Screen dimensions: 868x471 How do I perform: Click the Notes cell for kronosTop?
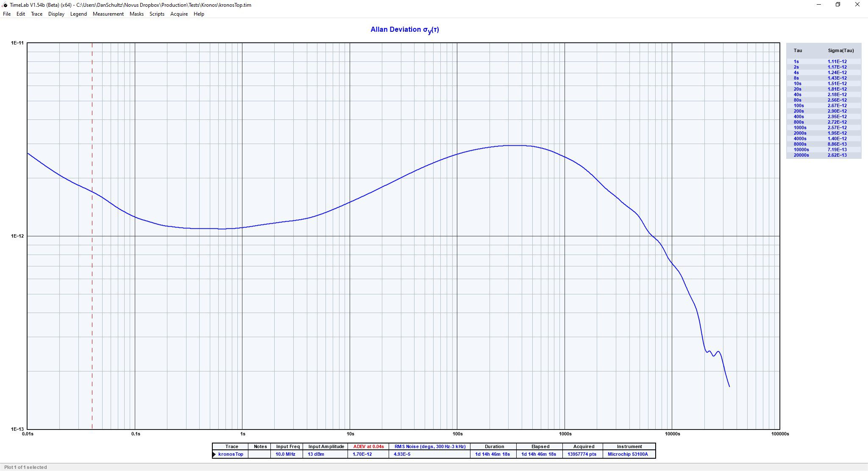260,454
